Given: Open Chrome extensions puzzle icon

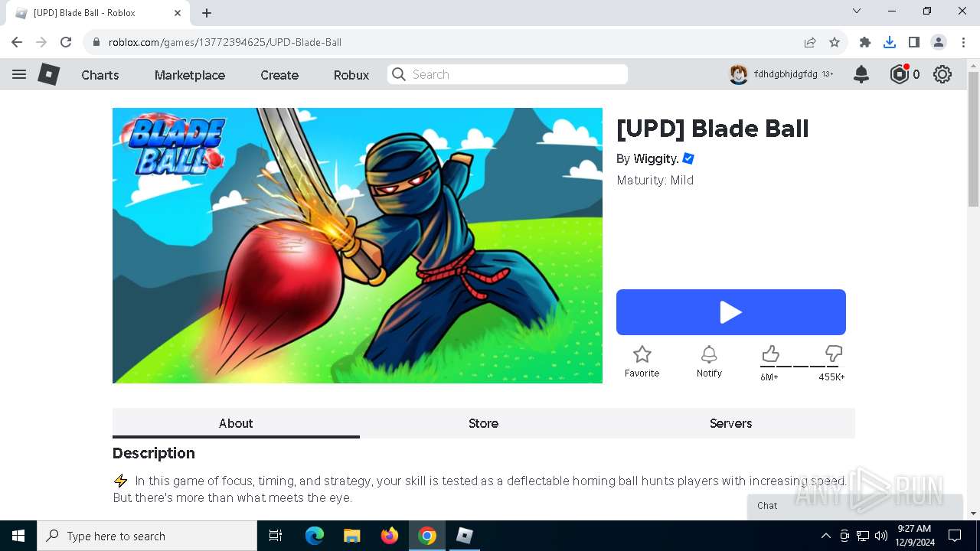Looking at the screenshot, I should coord(865,42).
